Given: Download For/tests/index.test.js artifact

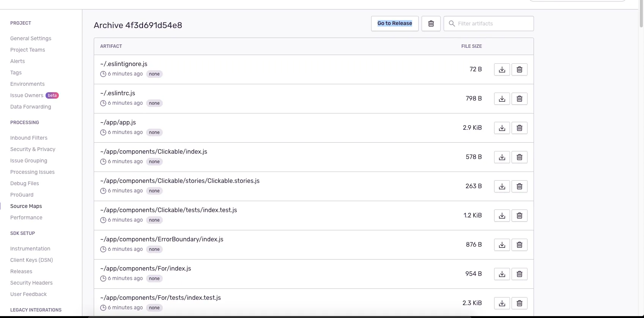Looking at the screenshot, I should 502,303.
